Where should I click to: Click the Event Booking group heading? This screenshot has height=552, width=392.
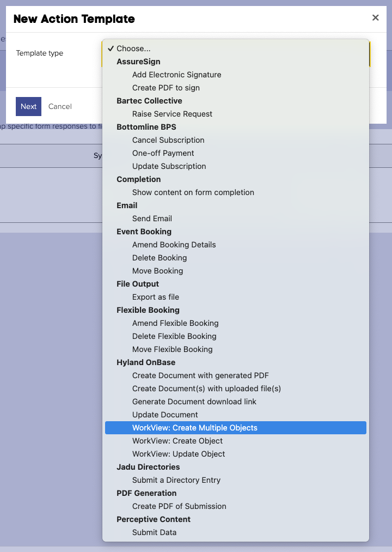144,232
